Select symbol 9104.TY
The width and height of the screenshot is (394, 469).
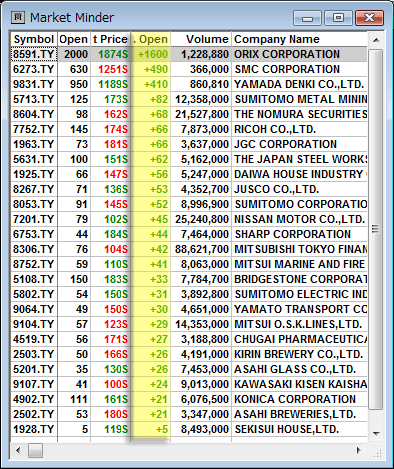coord(34,324)
